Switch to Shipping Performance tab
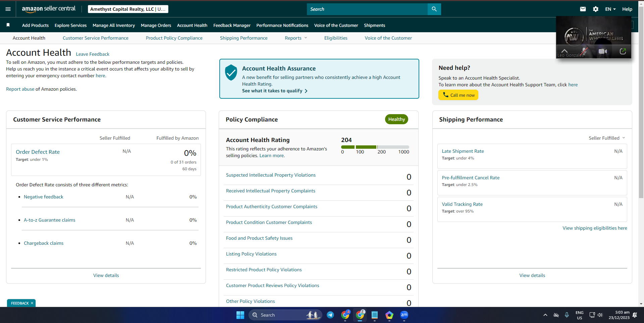 coord(244,38)
